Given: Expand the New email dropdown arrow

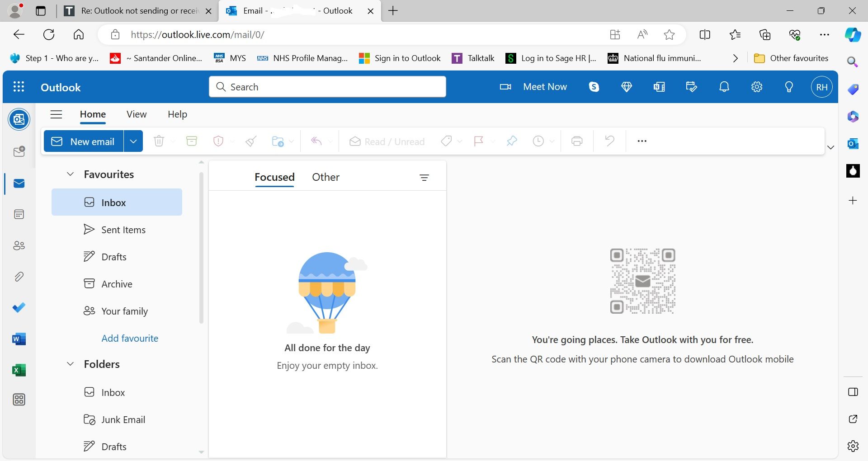Looking at the screenshot, I should (133, 141).
